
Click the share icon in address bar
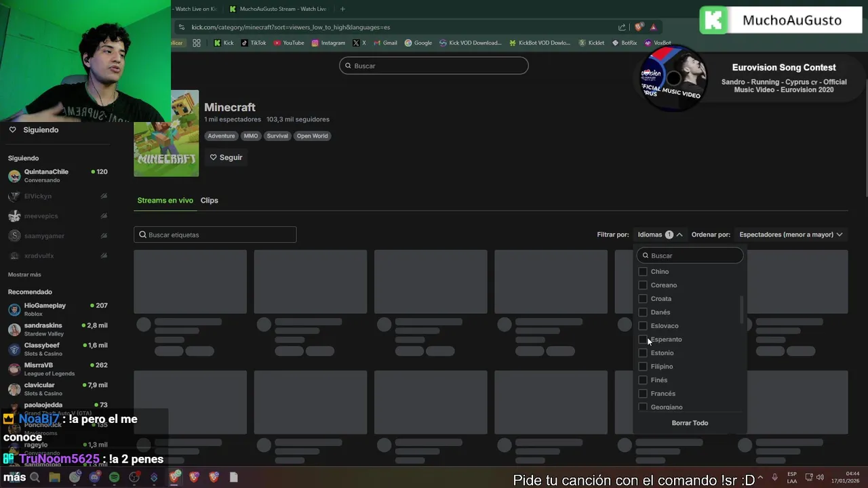pos(622,27)
